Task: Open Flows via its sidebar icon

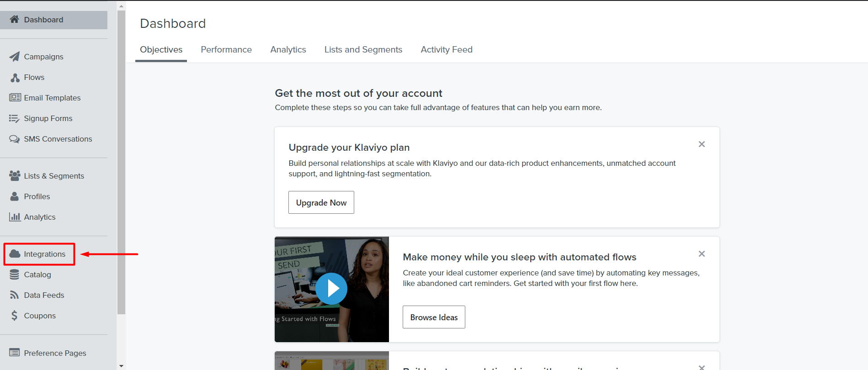Action: 15,78
